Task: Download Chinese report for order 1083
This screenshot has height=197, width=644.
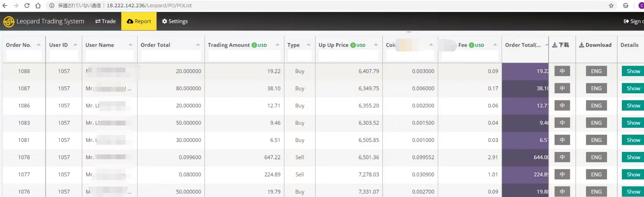Action: (562, 123)
